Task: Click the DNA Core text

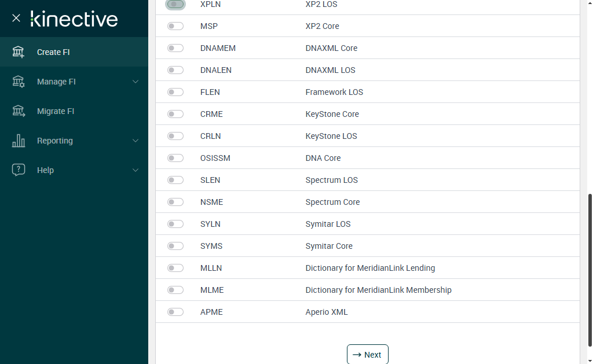Action: pyautogui.click(x=323, y=158)
